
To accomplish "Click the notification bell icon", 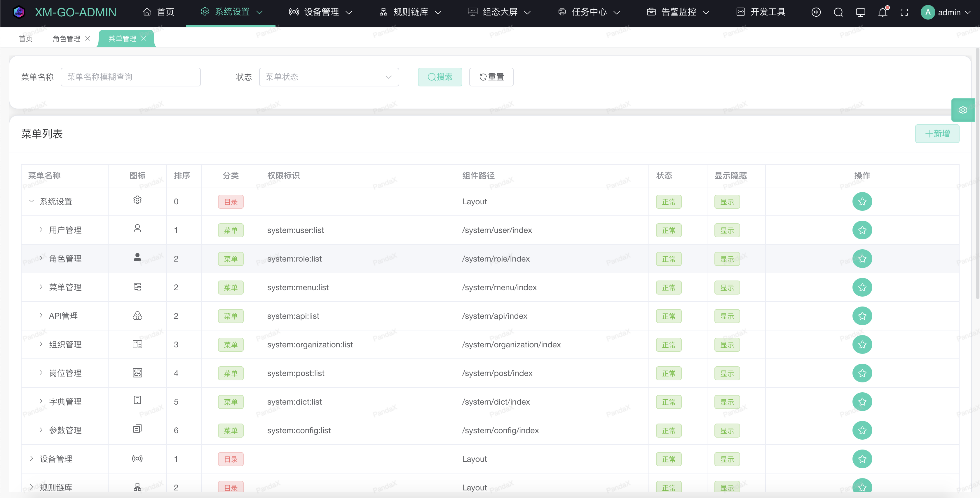I will (883, 12).
